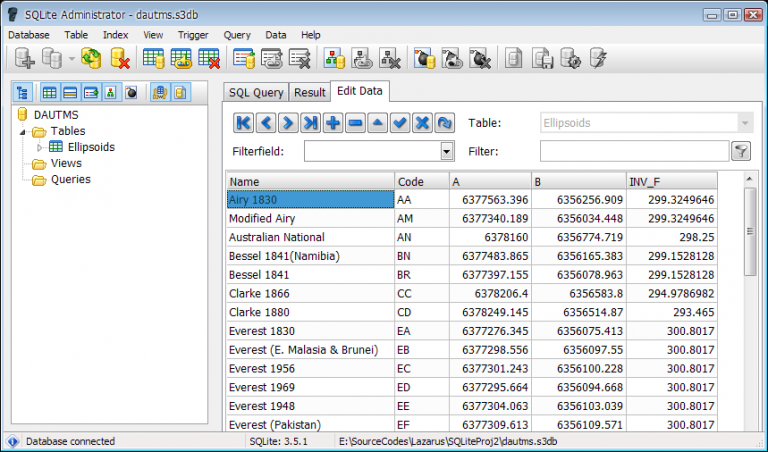Toggle the tree view button in side panel
This screenshot has height=452, width=768.
(23, 92)
